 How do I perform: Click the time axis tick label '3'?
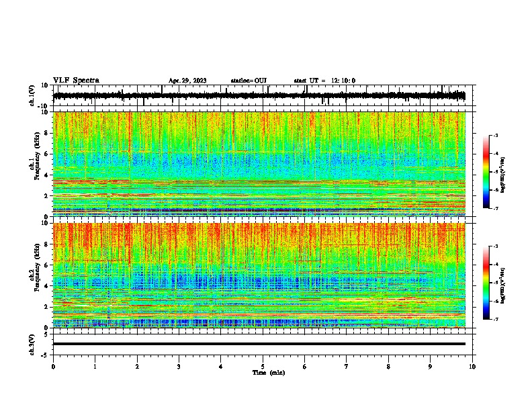click(x=179, y=367)
